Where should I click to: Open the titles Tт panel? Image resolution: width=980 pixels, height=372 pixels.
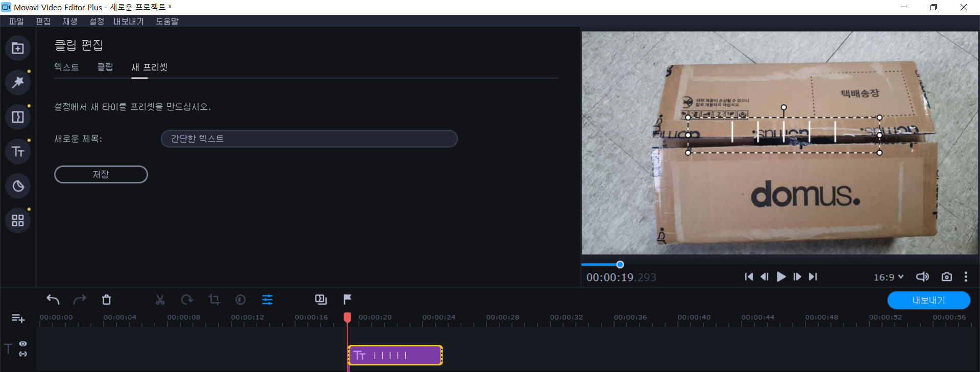[18, 152]
